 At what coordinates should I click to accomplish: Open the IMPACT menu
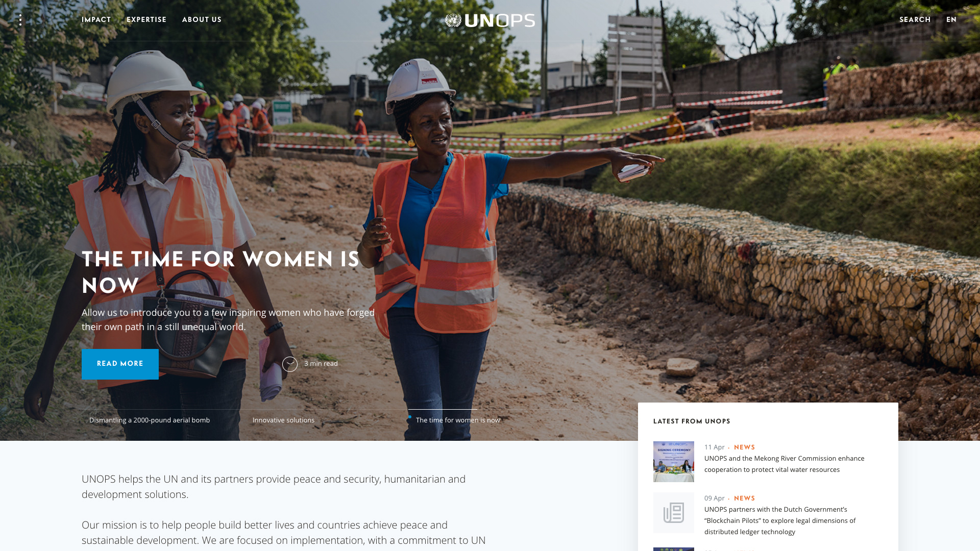96,20
